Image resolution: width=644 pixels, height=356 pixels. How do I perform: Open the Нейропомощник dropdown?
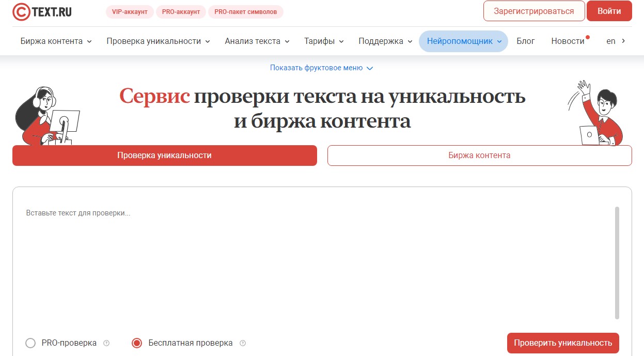click(464, 41)
